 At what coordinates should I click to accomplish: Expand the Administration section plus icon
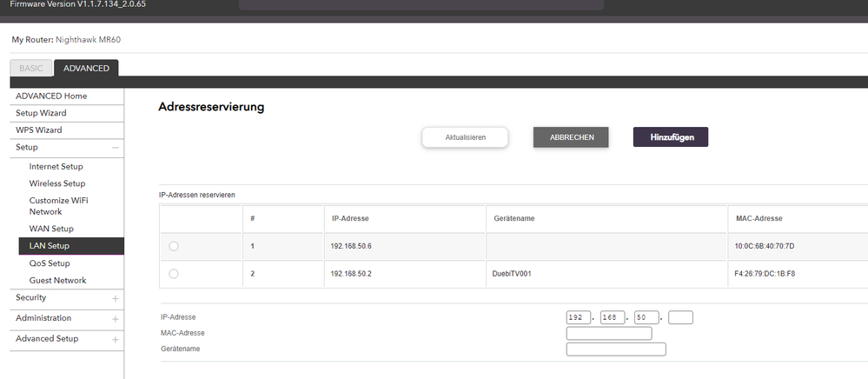116,319
